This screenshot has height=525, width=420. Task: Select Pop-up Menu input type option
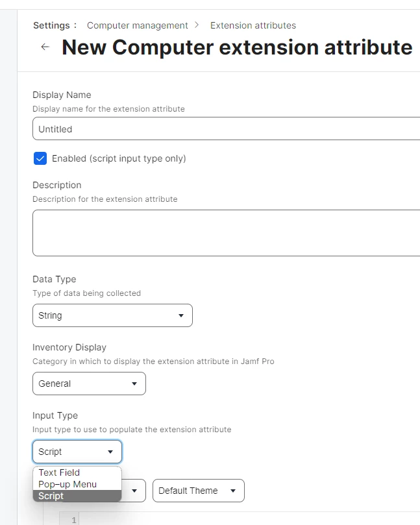pos(68,484)
